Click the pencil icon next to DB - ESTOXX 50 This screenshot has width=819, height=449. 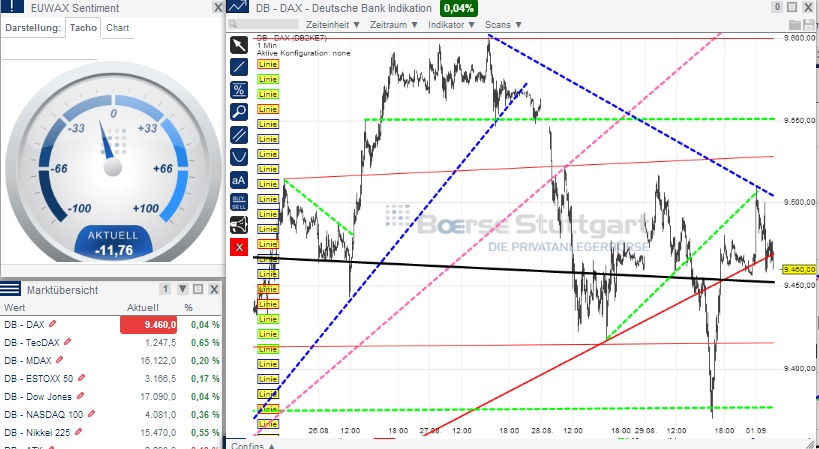pyautogui.click(x=81, y=378)
